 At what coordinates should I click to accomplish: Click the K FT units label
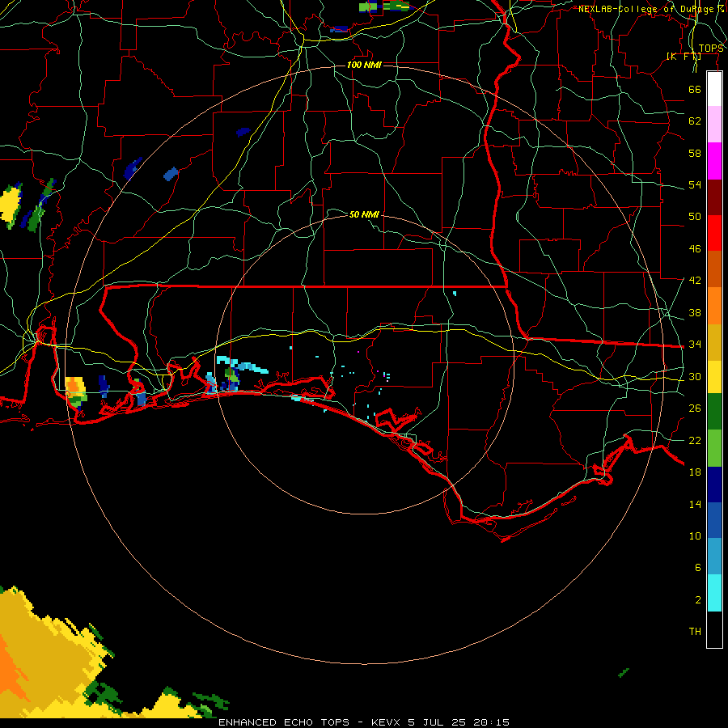pyautogui.click(x=684, y=56)
